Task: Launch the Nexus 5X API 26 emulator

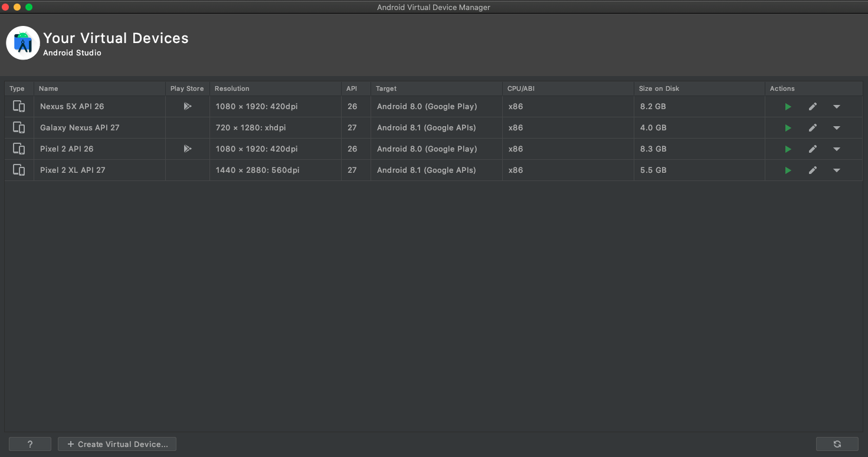Action: click(788, 107)
